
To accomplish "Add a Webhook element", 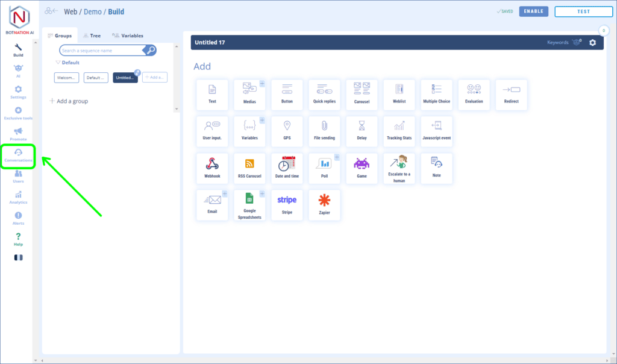I will [212, 168].
